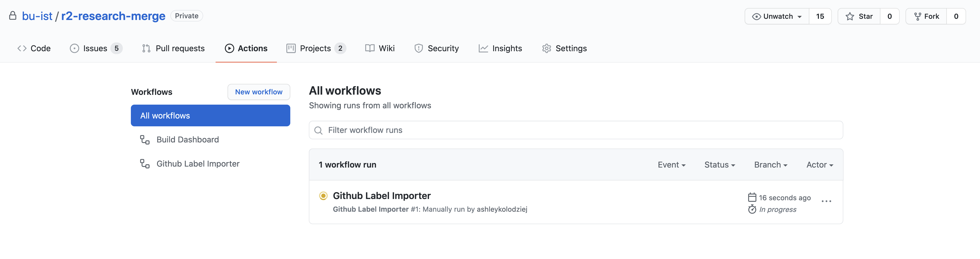View the Insights tab
Image resolution: width=980 pixels, height=259 pixels.
click(x=500, y=48)
